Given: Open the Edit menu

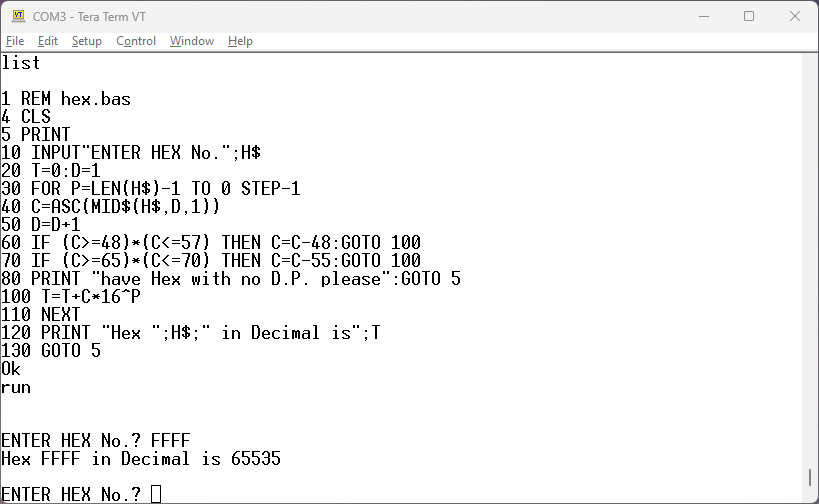Looking at the screenshot, I should point(48,41).
